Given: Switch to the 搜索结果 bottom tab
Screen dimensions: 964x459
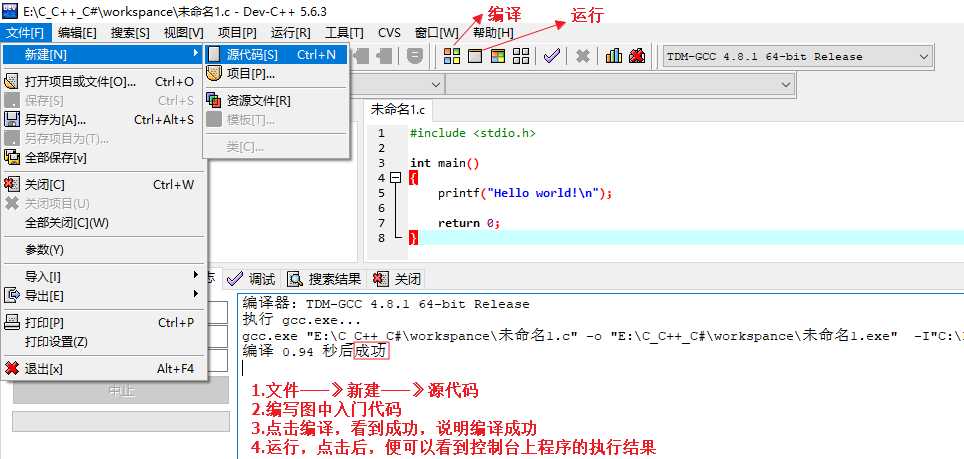Looking at the screenshot, I should tap(324, 280).
